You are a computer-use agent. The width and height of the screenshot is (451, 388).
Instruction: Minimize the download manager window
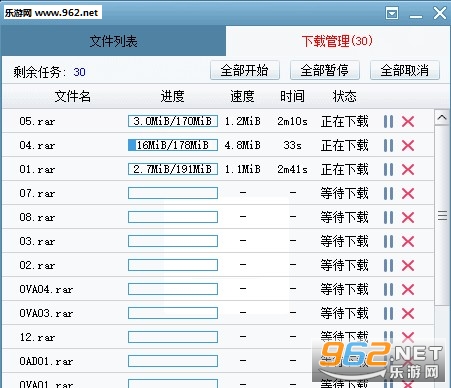coord(416,16)
